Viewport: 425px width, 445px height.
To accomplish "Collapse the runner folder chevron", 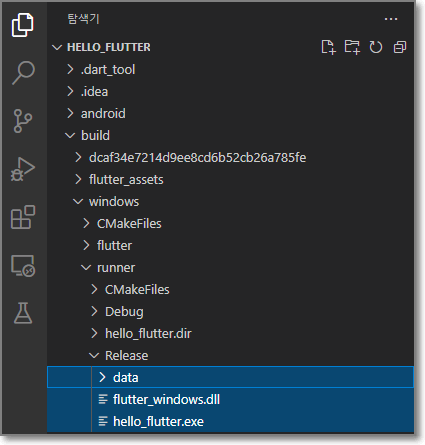I will coord(86,267).
